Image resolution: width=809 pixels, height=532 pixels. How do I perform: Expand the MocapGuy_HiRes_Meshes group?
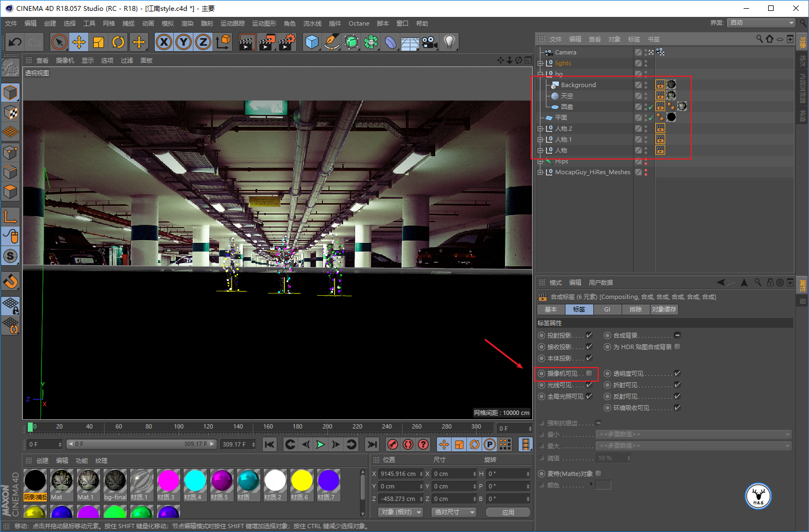click(540, 173)
